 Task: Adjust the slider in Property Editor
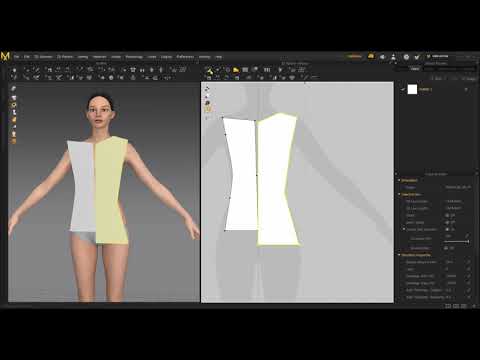tap(457, 241)
